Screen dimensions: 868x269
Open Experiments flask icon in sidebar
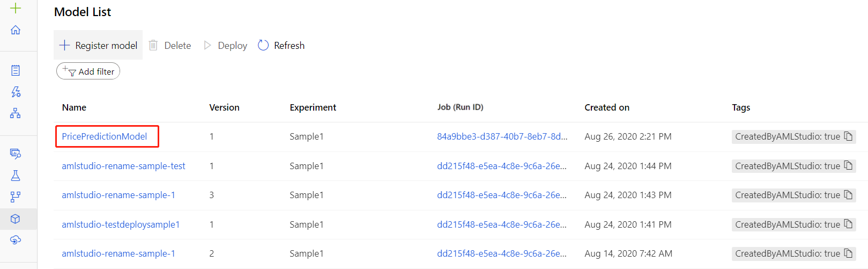coord(16,176)
